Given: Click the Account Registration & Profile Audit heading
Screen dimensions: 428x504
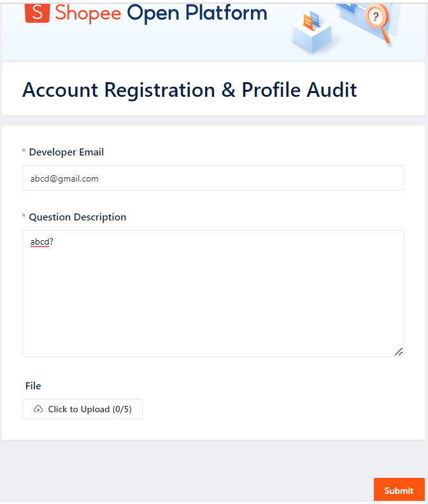Looking at the screenshot, I should [190, 90].
